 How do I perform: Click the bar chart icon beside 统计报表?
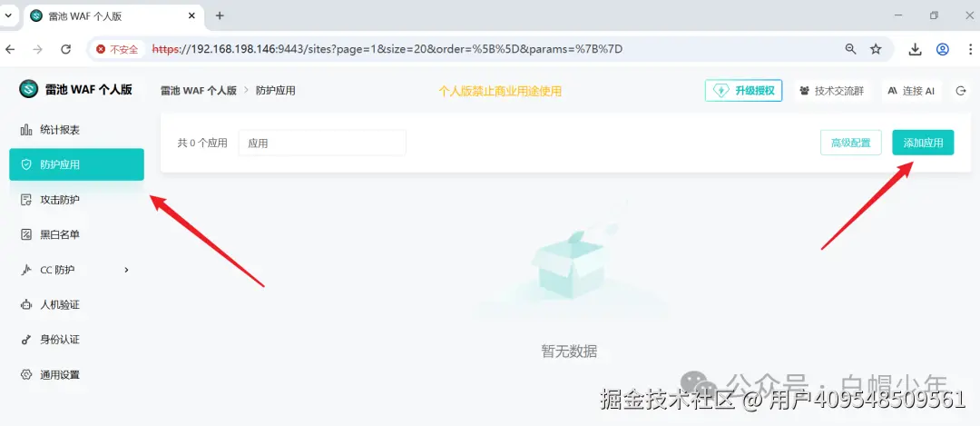coord(26,130)
